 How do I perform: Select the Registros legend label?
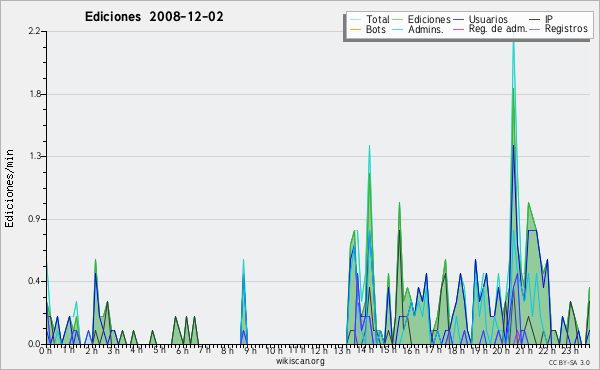tap(566, 29)
